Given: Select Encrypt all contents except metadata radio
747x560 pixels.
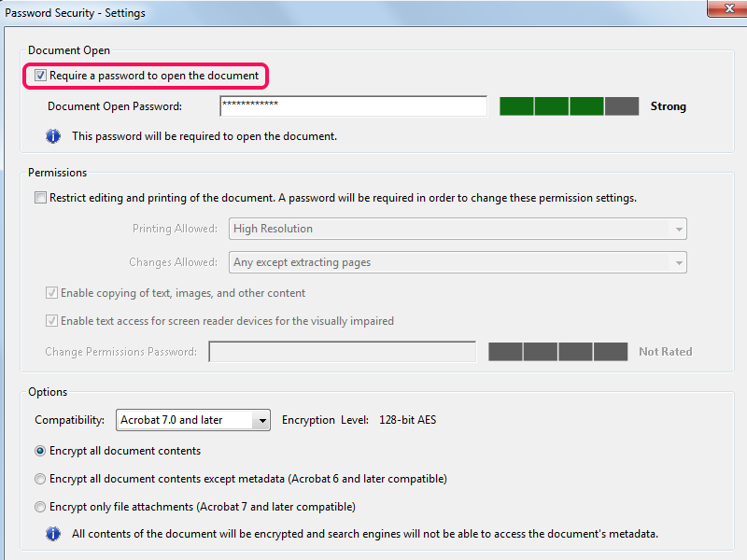Looking at the screenshot, I should [x=40, y=479].
